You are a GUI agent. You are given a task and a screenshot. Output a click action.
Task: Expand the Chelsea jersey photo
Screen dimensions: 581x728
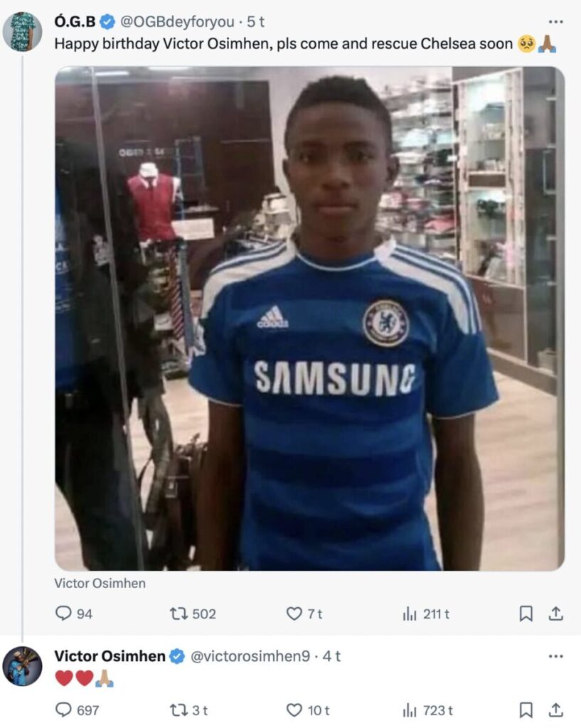tap(309, 318)
